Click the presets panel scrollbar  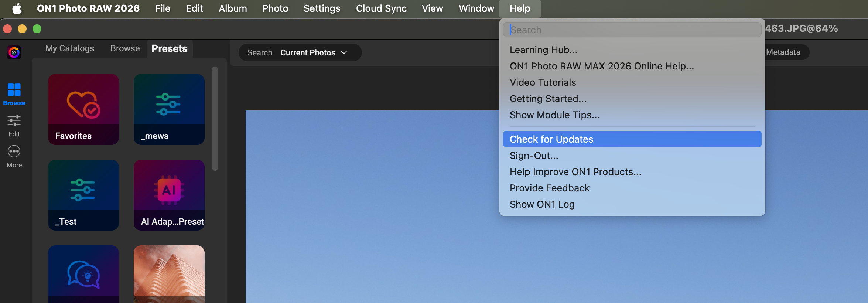pyautogui.click(x=215, y=119)
